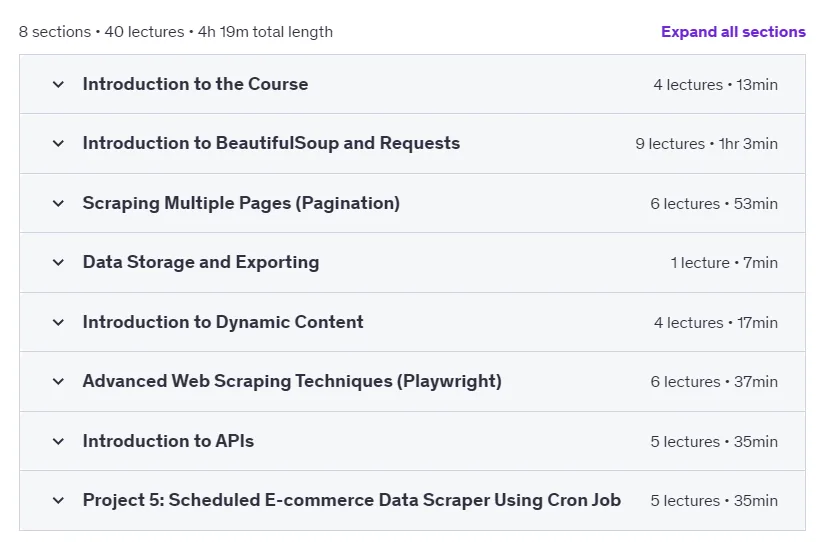Expand the BeautifulSoup and Requests section chevron
Screen dimensions: 817x542
58,143
